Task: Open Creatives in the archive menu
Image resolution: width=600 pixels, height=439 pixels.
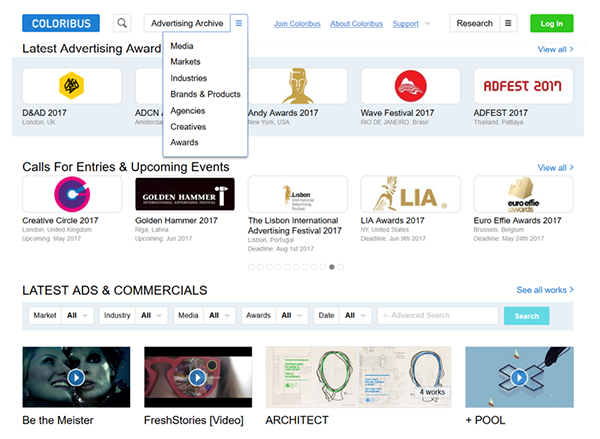Action: 188,127
